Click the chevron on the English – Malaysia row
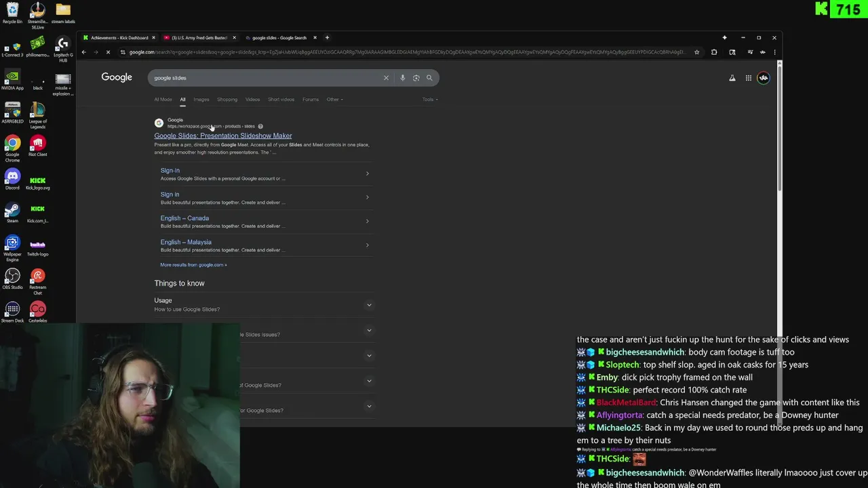This screenshot has width=868, height=488. [368, 245]
